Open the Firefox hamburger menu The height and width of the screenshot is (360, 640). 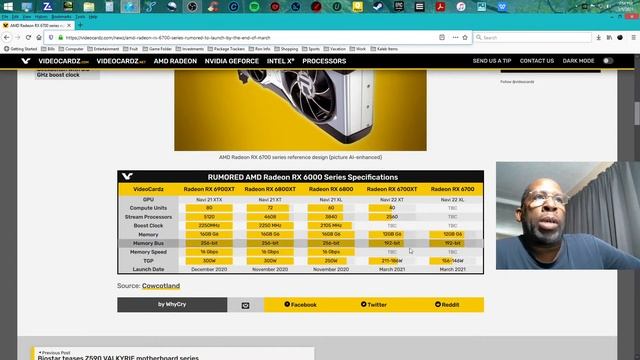coord(633,38)
